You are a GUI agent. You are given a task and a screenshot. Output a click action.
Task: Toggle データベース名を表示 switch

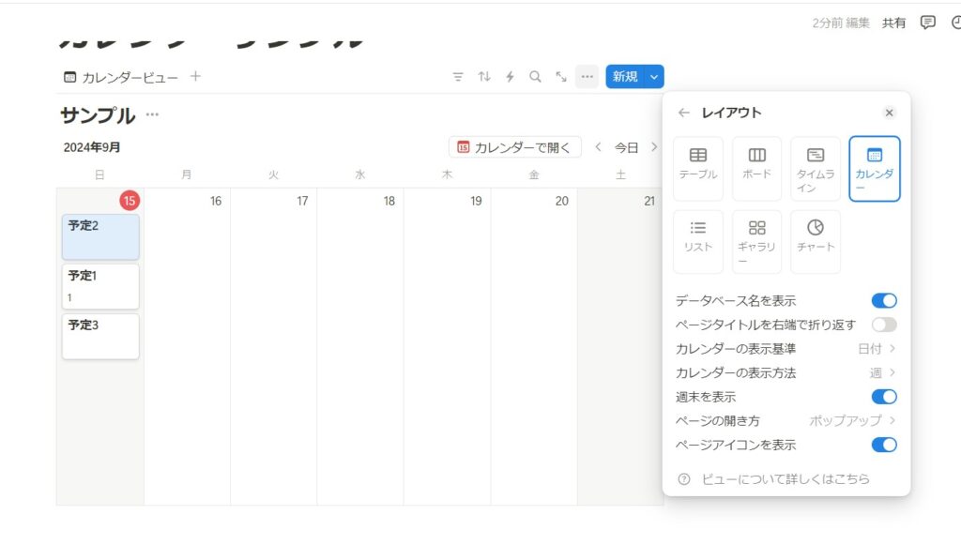coord(883,301)
